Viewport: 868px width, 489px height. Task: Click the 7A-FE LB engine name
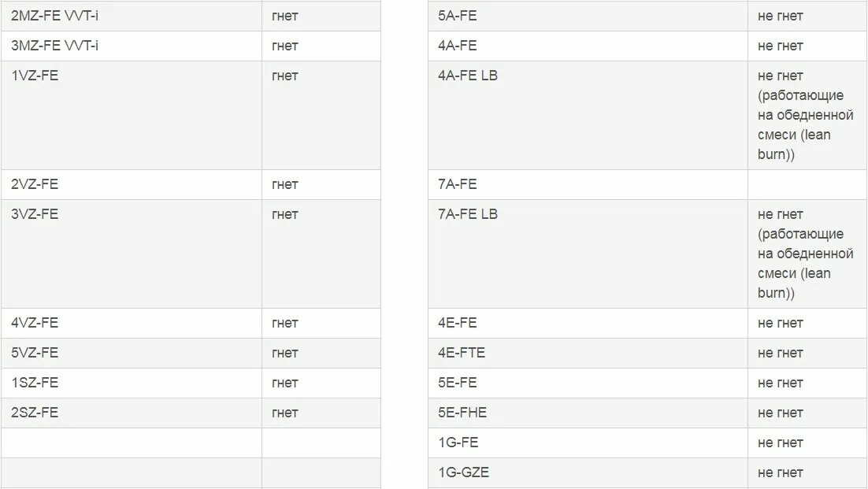(468, 214)
